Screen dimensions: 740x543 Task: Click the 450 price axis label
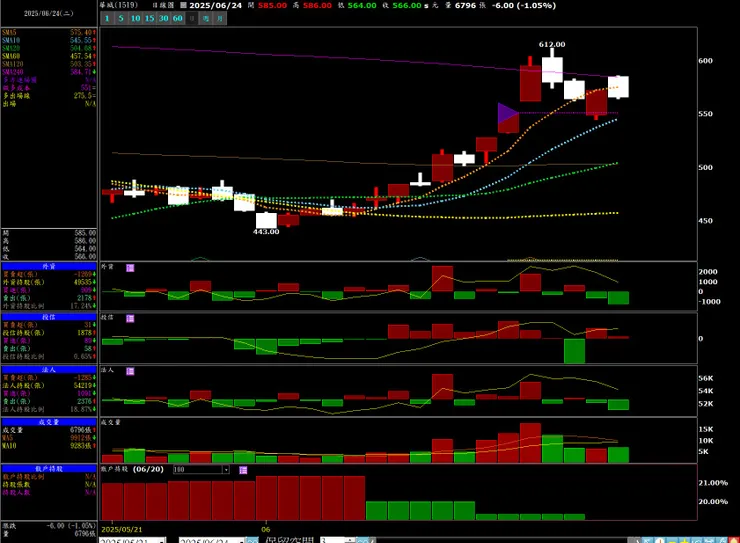coord(705,221)
